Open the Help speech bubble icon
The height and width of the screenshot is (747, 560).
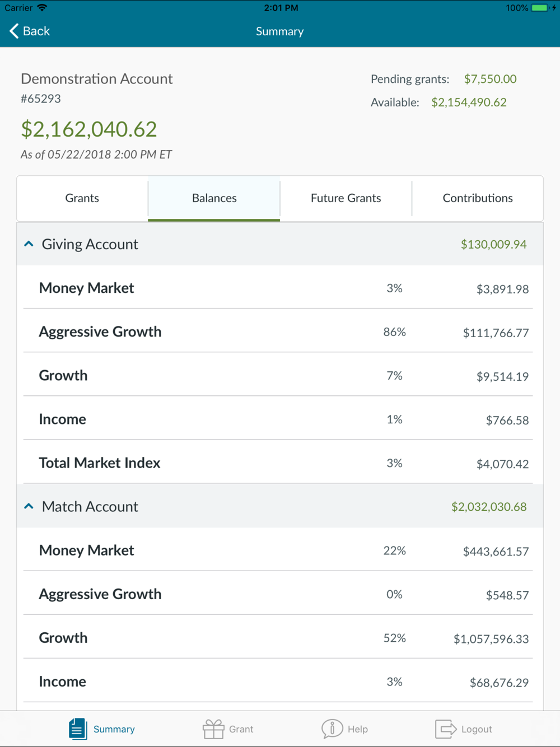coord(332,729)
